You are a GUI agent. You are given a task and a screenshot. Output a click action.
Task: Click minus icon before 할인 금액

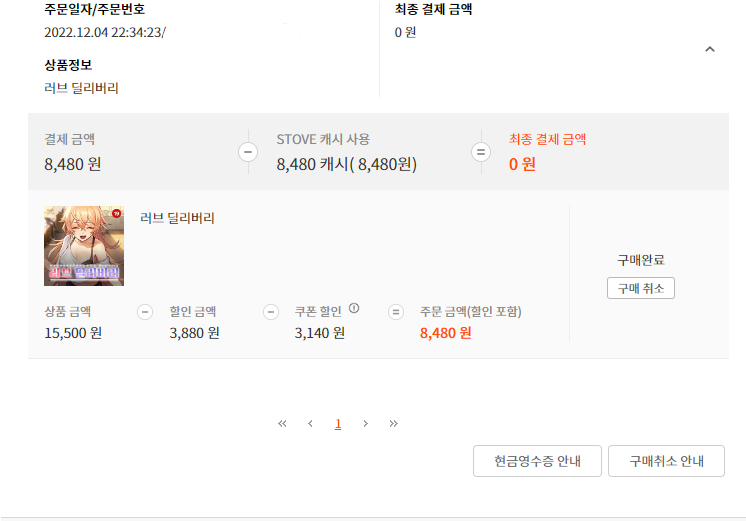point(145,312)
